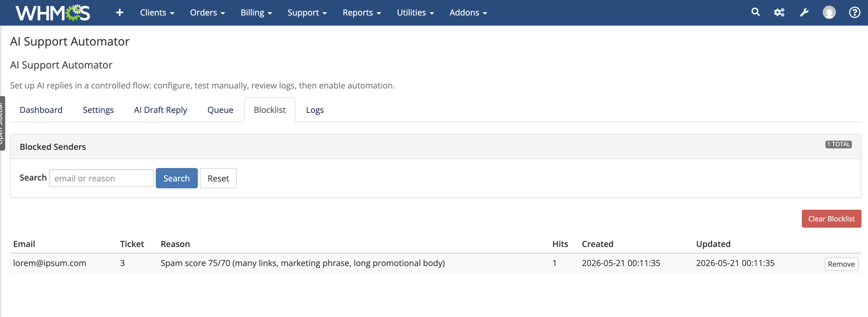Open the AI Draft Reply tab

[160, 110]
